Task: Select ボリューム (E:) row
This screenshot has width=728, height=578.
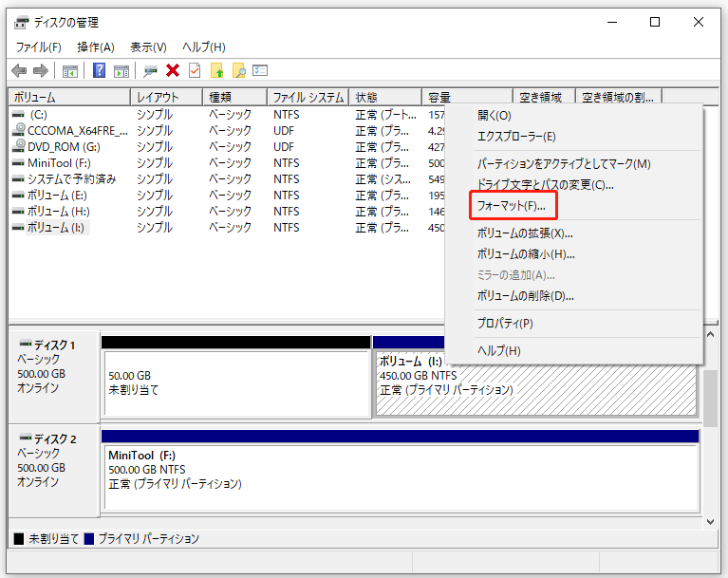Action: pos(228,196)
